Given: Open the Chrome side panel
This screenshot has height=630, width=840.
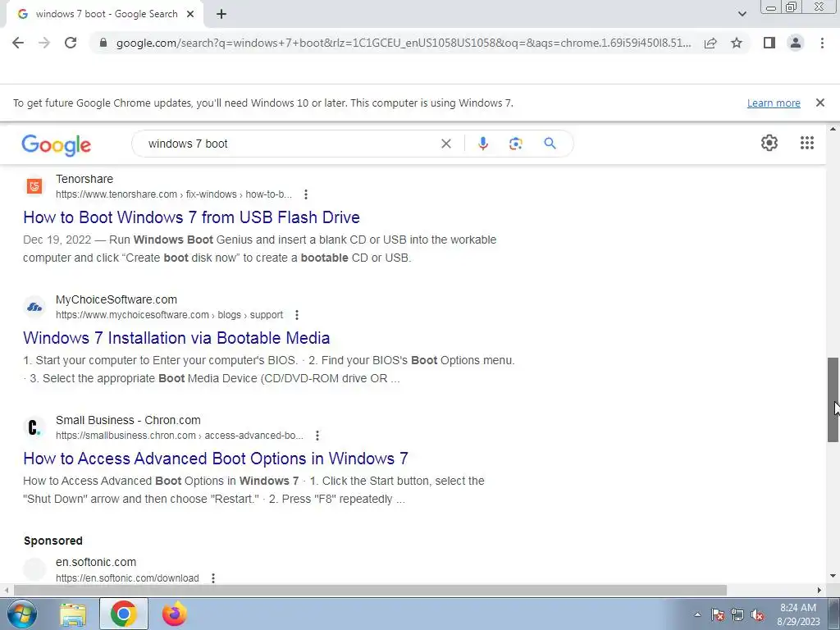Looking at the screenshot, I should coord(769,43).
